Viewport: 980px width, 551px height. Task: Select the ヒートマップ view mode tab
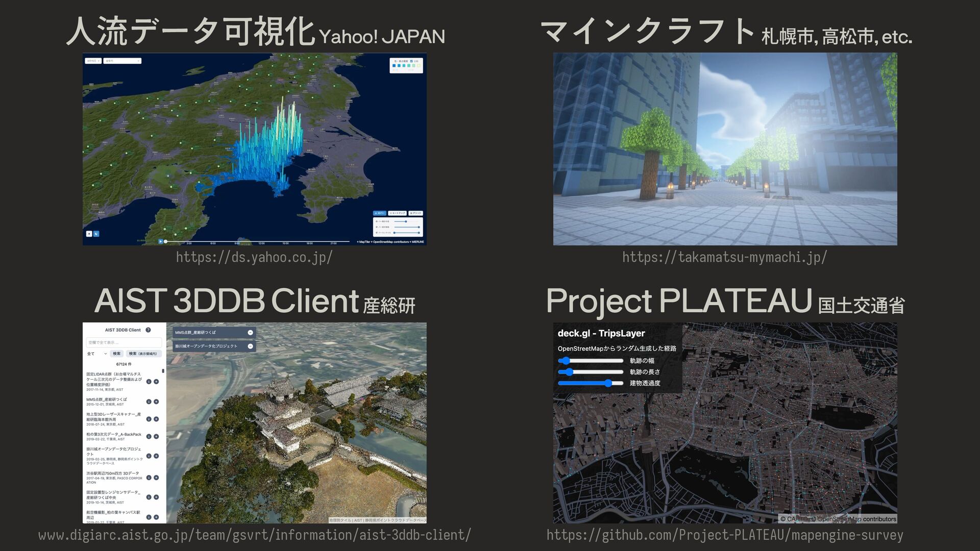pyautogui.click(x=397, y=213)
